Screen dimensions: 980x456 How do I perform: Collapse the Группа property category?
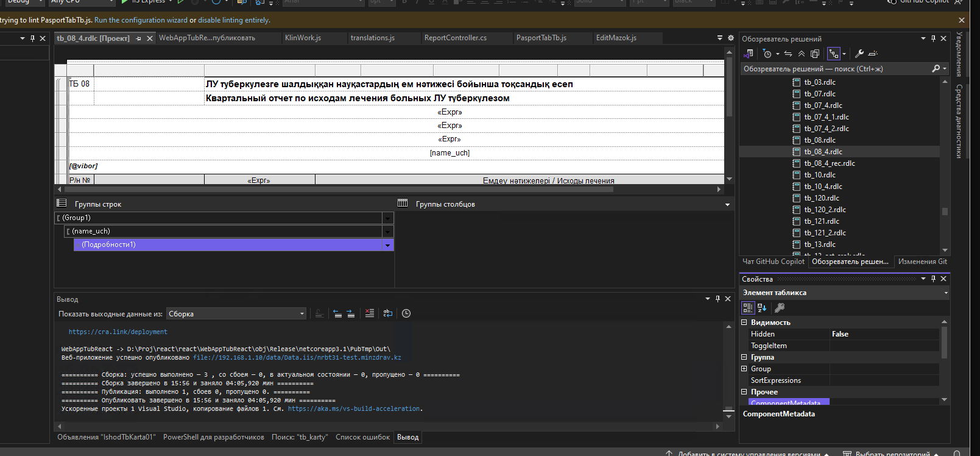pyautogui.click(x=744, y=357)
